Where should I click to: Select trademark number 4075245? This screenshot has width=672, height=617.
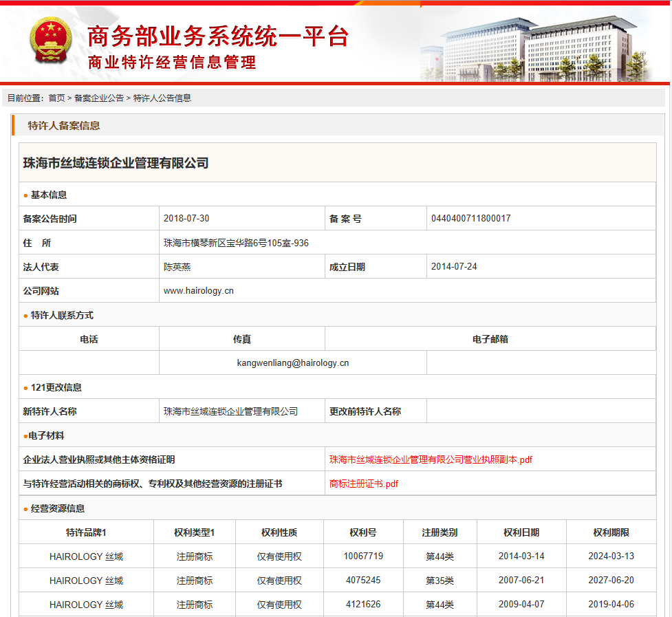363,580
